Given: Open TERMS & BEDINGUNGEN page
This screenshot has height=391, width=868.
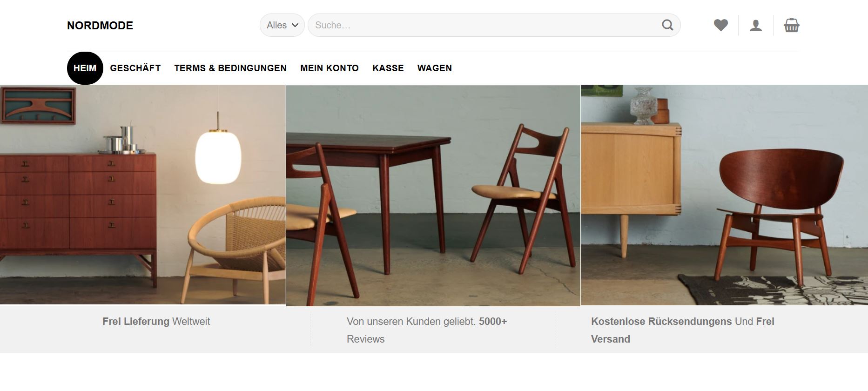Looking at the screenshot, I should [230, 68].
